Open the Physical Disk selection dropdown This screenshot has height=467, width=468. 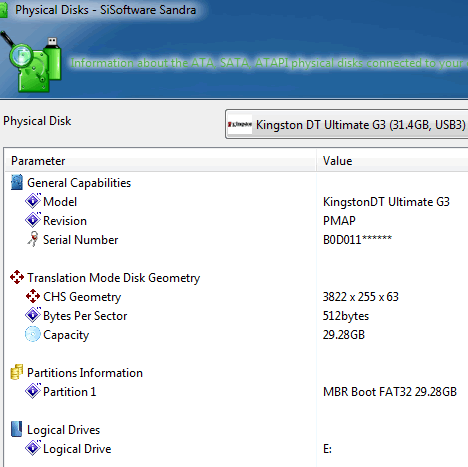click(347, 124)
